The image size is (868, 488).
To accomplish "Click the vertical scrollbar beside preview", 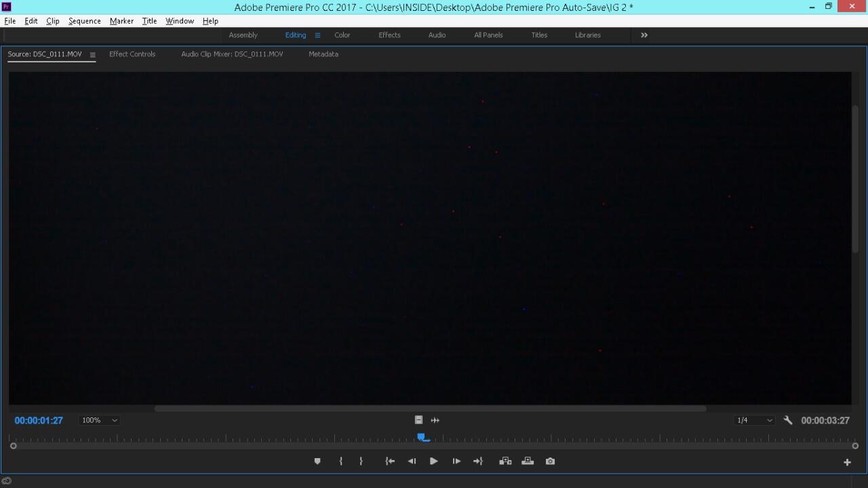I will coord(855,180).
